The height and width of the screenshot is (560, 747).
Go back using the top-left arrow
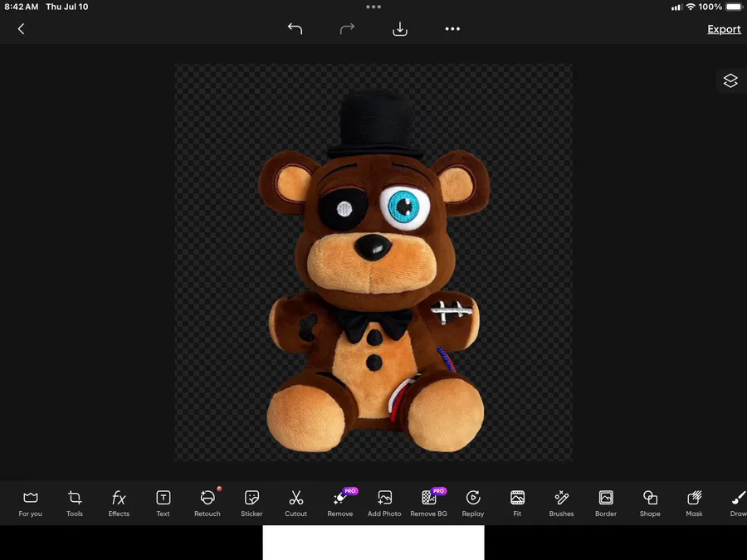click(21, 29)
